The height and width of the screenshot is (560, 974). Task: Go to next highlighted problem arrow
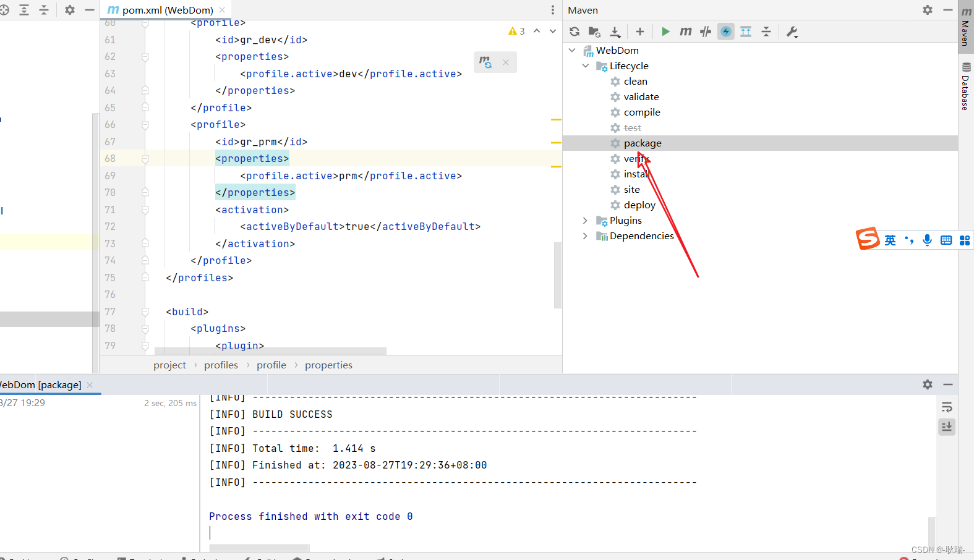click(x=553, y=31)
